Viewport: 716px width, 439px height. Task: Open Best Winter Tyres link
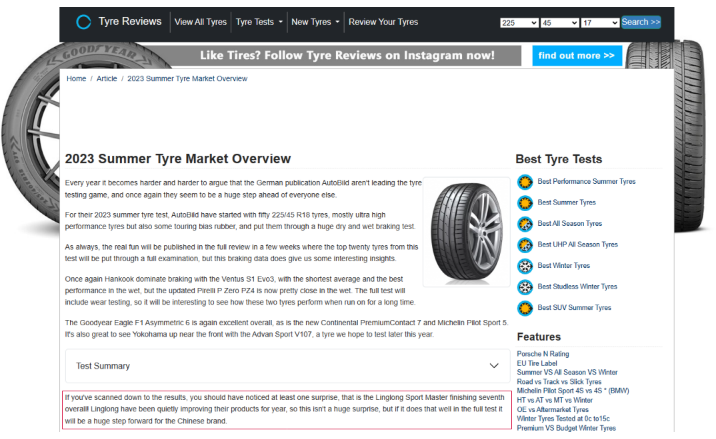point(563,265)
